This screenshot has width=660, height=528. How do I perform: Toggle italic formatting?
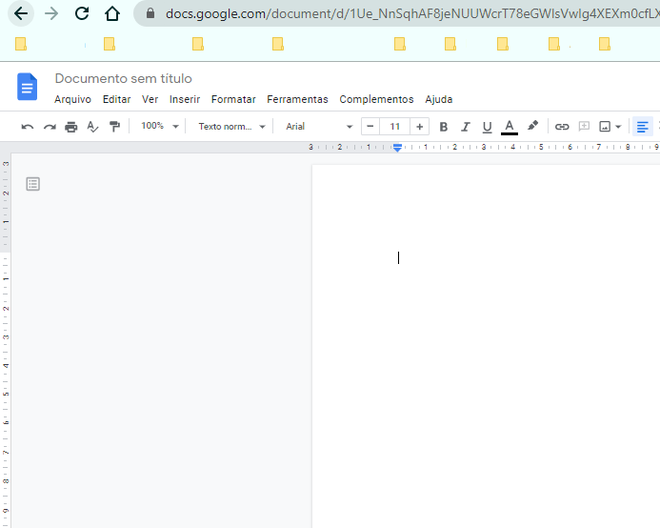click(465, 127)
